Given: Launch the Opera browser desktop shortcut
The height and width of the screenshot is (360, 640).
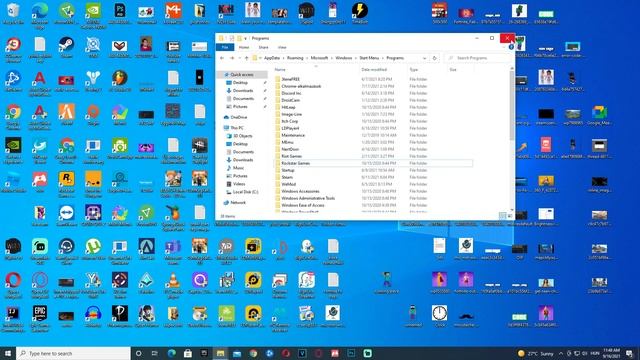Looking at the screenshot, I should click(13, 284).
